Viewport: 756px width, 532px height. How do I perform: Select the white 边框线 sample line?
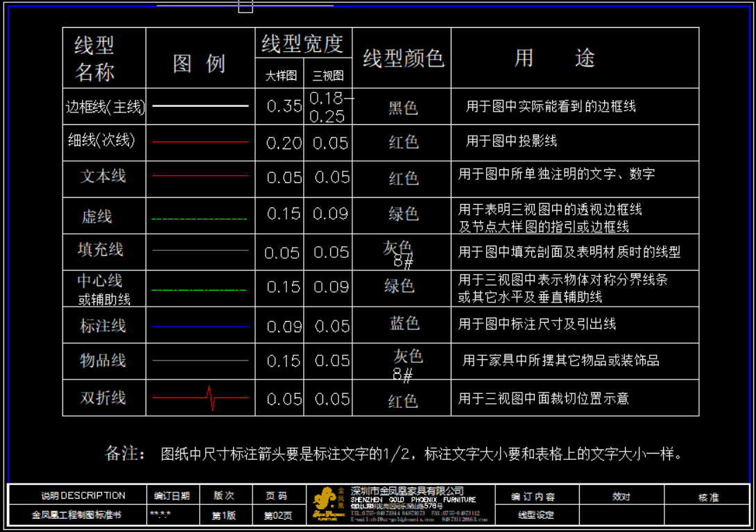click(200, 106)
